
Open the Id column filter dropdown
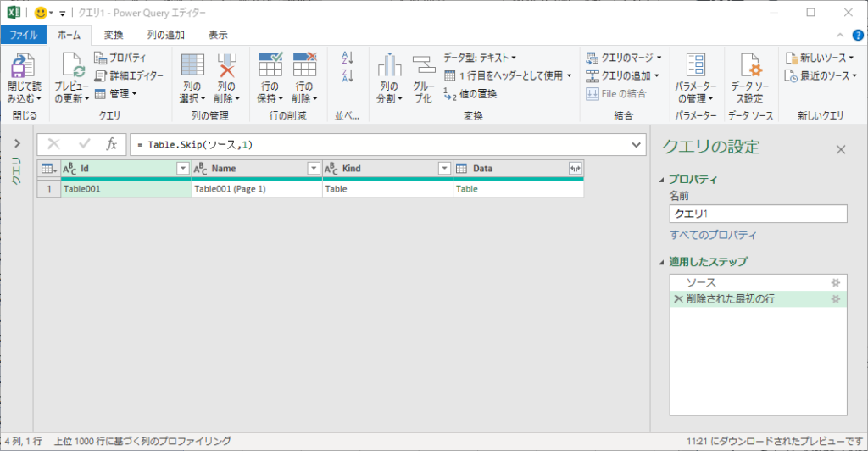point(182,169)
